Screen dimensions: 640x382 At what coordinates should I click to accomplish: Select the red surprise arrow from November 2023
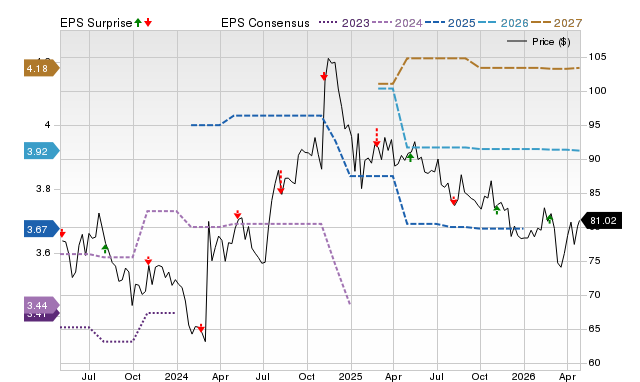(148, 261)
